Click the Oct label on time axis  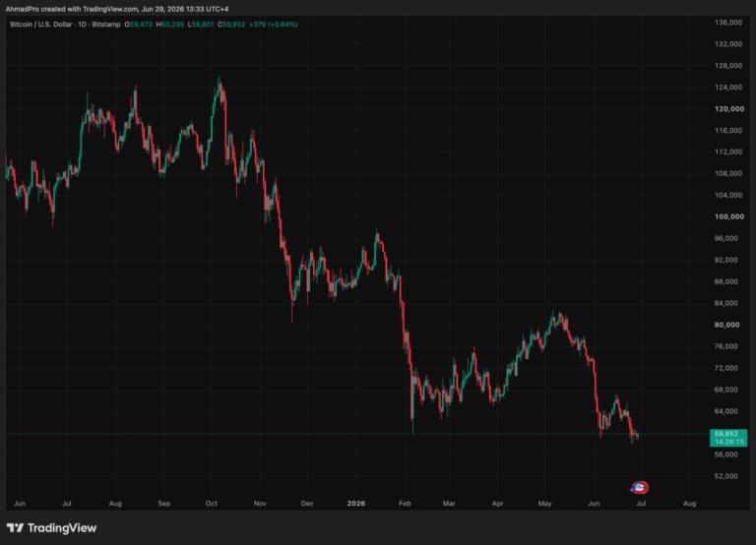point(212,504)
